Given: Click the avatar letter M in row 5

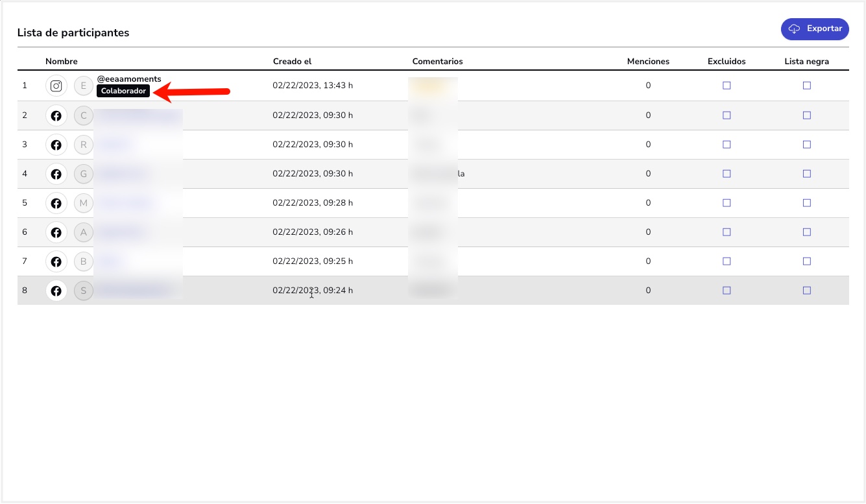Looking at the screenshot, I should [x=83, y=203].
